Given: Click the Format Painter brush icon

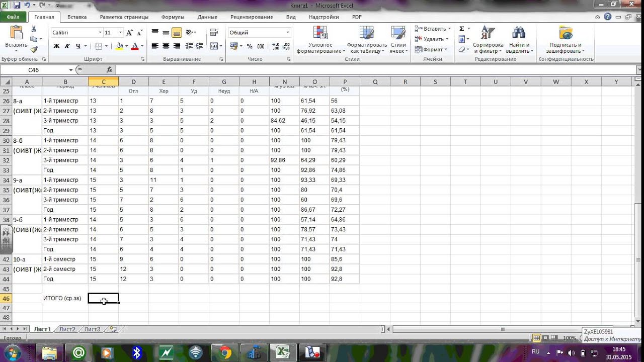Looking at the screenshot, I should (34, 49).
